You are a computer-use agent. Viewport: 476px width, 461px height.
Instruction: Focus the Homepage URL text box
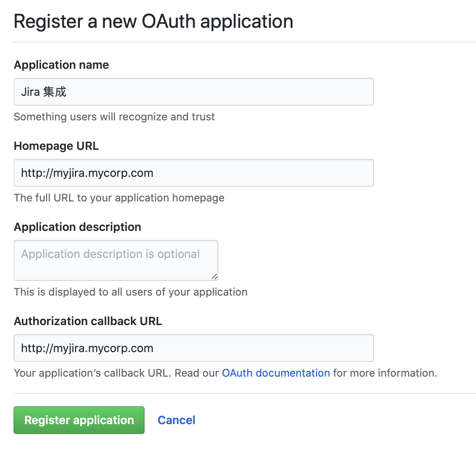[x=193, y=173]
